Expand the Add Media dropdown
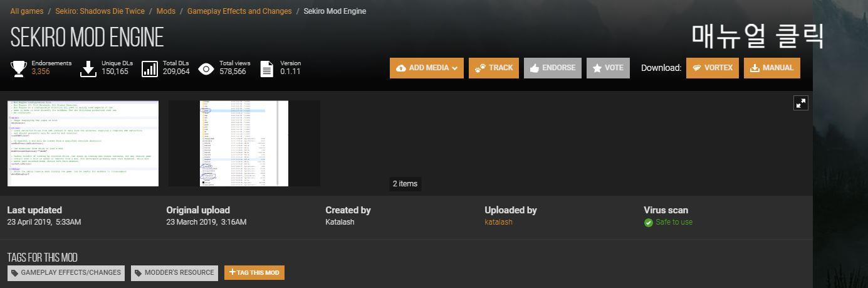Screen dimensions: 868x288 427,68
